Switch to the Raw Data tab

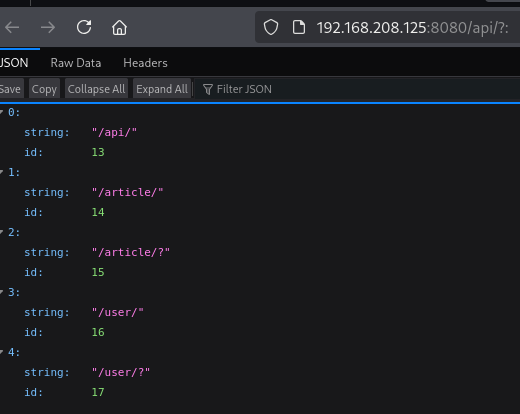coord(76,63)
